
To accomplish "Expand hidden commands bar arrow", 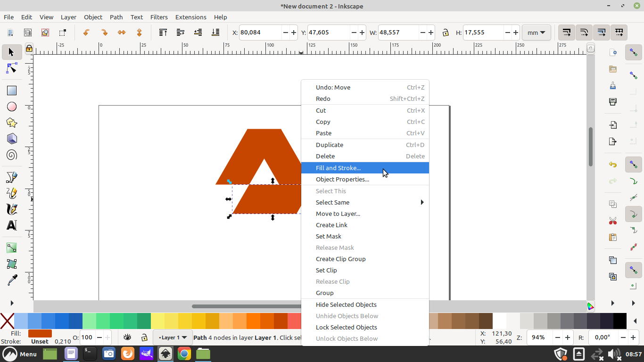I will click(x=613, y=303).
